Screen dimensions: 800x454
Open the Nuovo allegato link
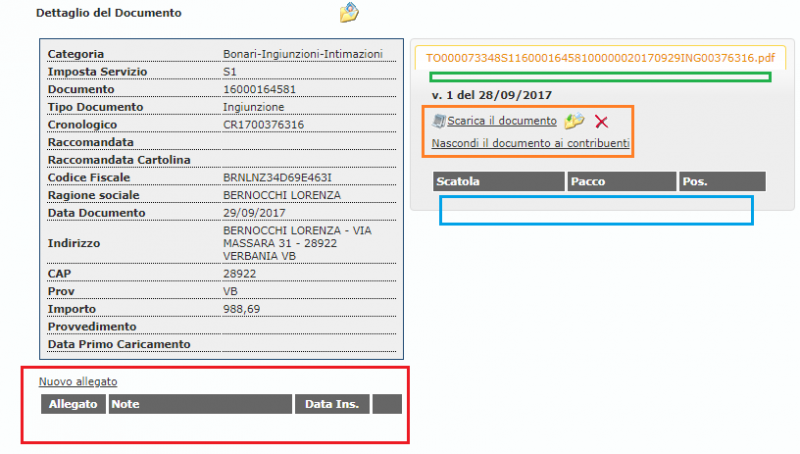[78, 382]
